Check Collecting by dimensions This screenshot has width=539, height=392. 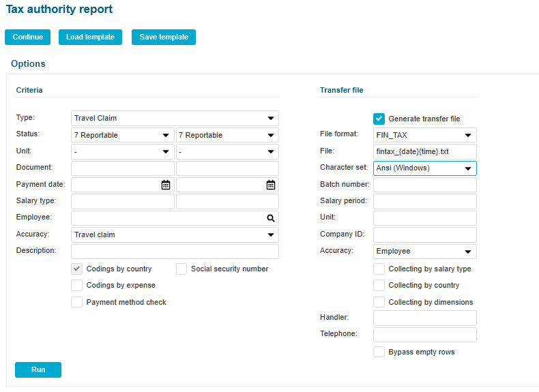(379, 302)
